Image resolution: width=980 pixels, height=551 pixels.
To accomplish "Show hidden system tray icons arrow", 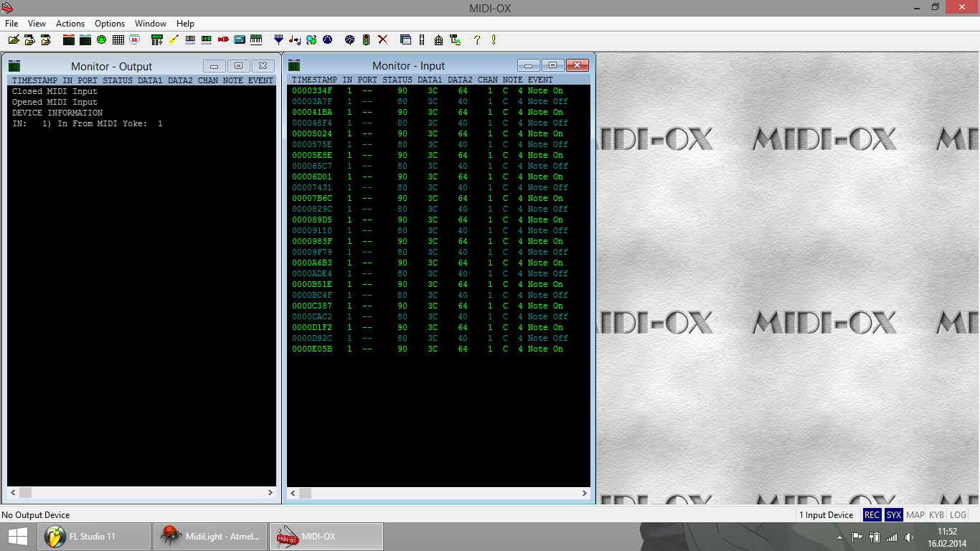I will pos(839,537).
